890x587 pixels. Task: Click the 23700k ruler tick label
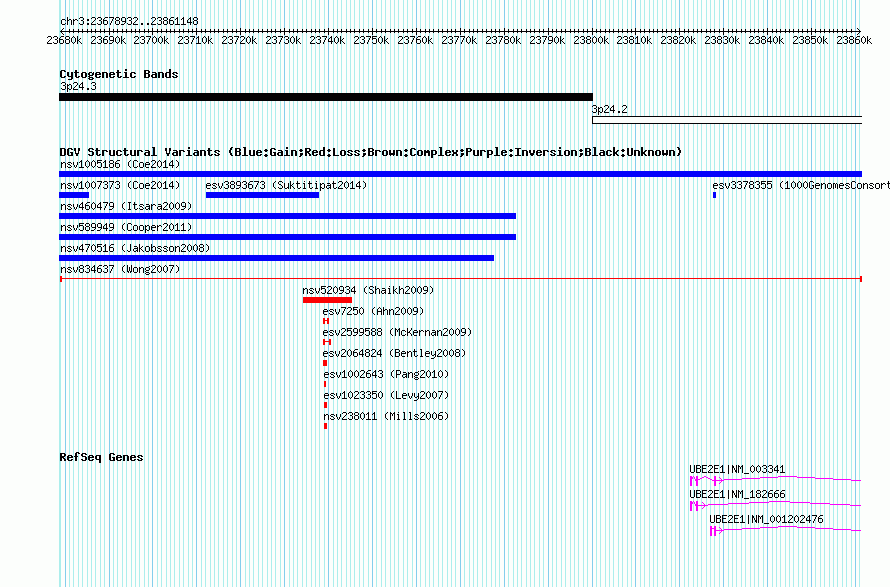click(151, 40)
